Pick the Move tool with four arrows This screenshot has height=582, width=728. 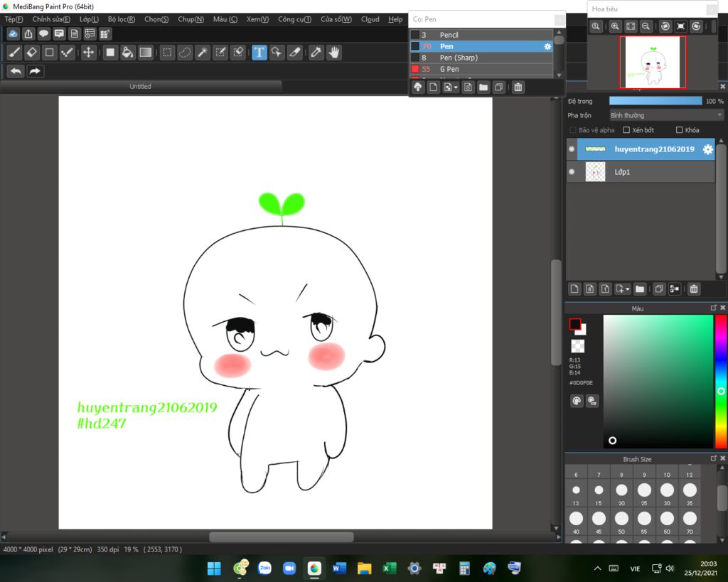[x=88, y=53]
